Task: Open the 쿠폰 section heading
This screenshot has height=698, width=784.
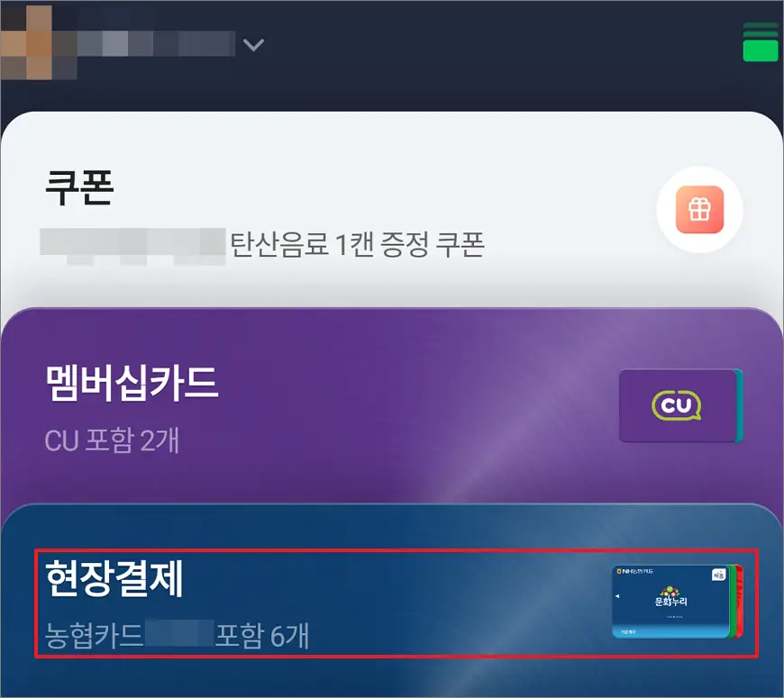Action: (x=79, y=186)
